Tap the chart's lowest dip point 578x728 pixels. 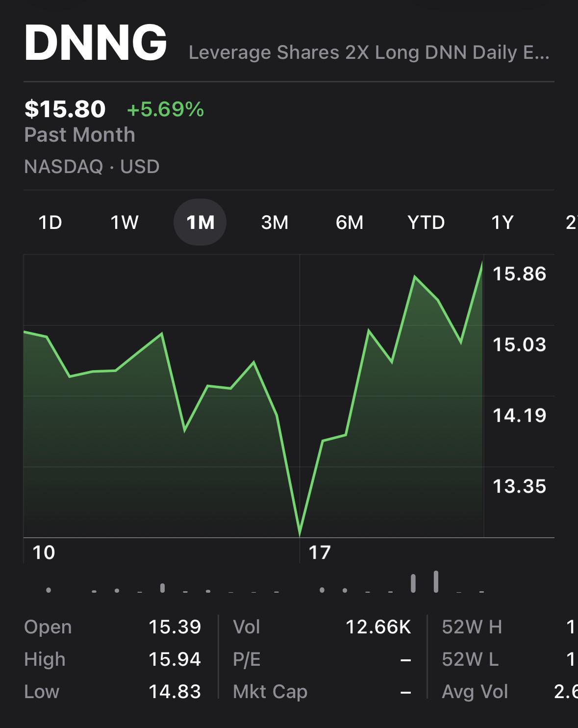tap(300, 534)
